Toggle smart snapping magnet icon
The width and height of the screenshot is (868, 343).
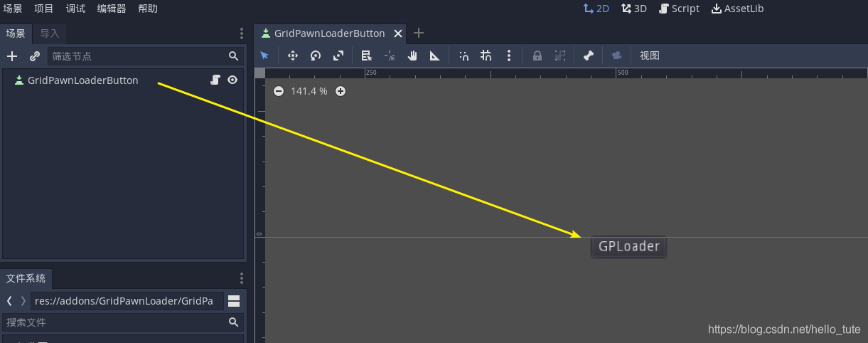click(464, 56)
